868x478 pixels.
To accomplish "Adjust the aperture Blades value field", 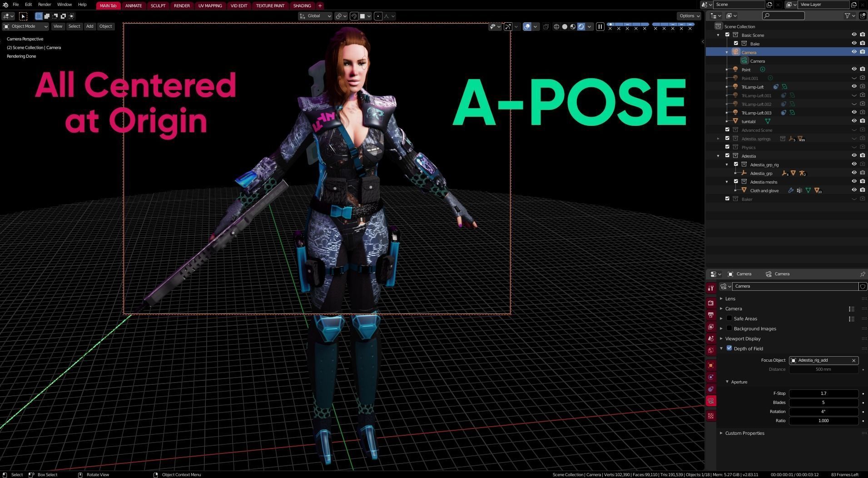I will [x=823, y=403].
